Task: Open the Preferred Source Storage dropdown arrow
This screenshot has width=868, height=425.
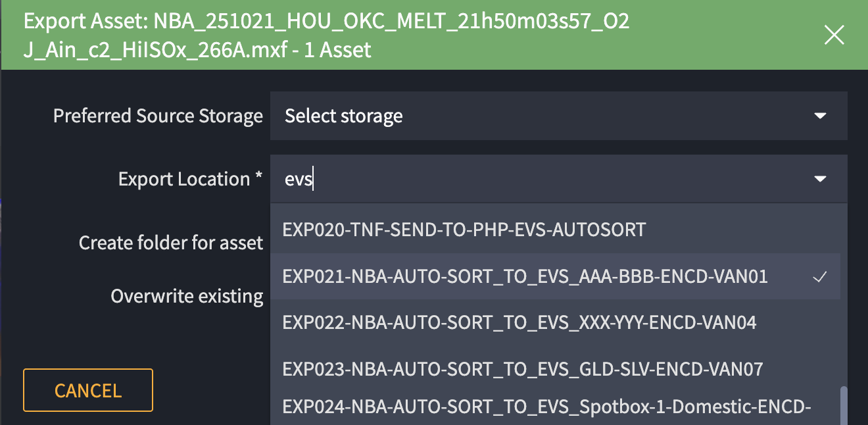Action: (820, 116)
